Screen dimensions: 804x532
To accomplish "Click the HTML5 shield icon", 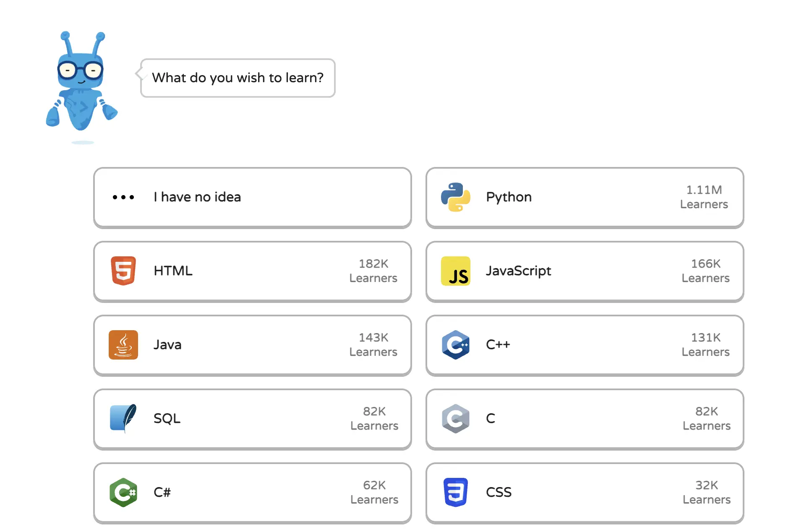I will pos(123,271).
